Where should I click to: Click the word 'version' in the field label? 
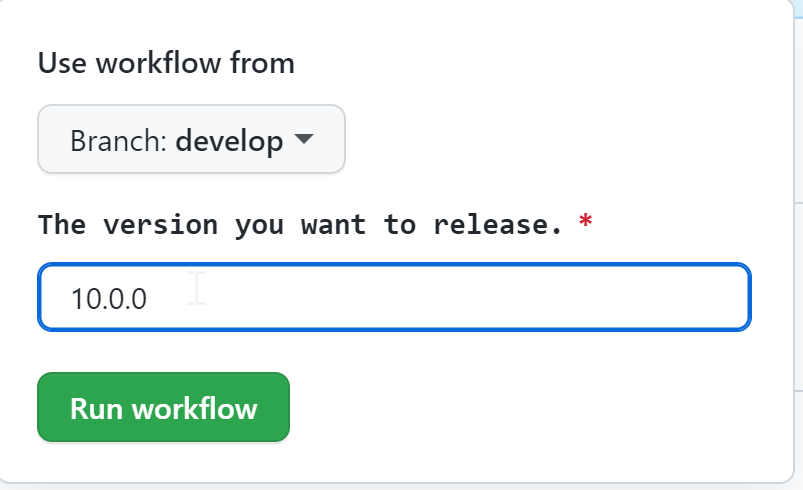pyautogui.click(x=160, y=225)
